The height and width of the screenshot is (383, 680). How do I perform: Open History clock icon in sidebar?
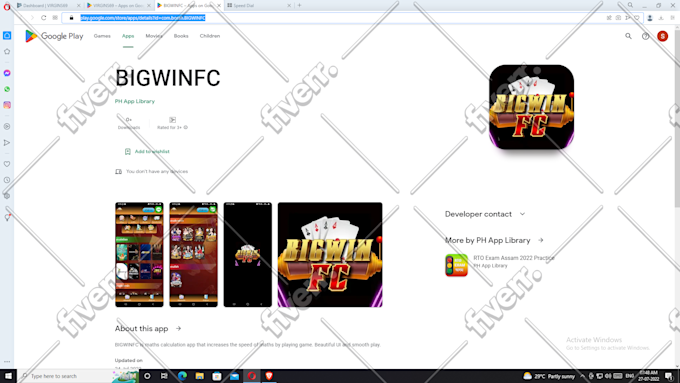coord(7,180)
